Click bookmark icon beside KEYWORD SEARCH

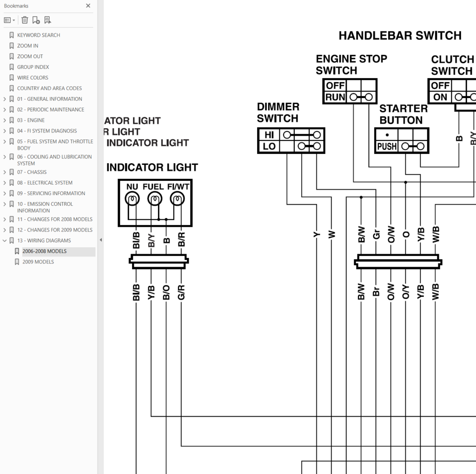pos(12,35)
